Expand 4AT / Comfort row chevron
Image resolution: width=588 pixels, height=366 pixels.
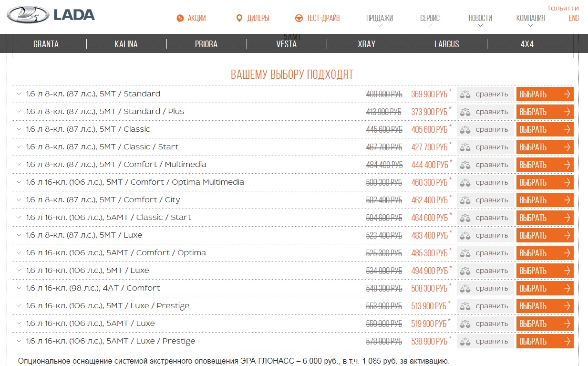[19, 288]
